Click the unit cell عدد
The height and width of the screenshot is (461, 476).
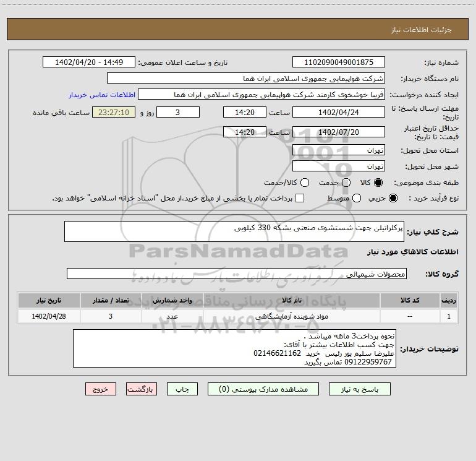click(x=172, y=316)
